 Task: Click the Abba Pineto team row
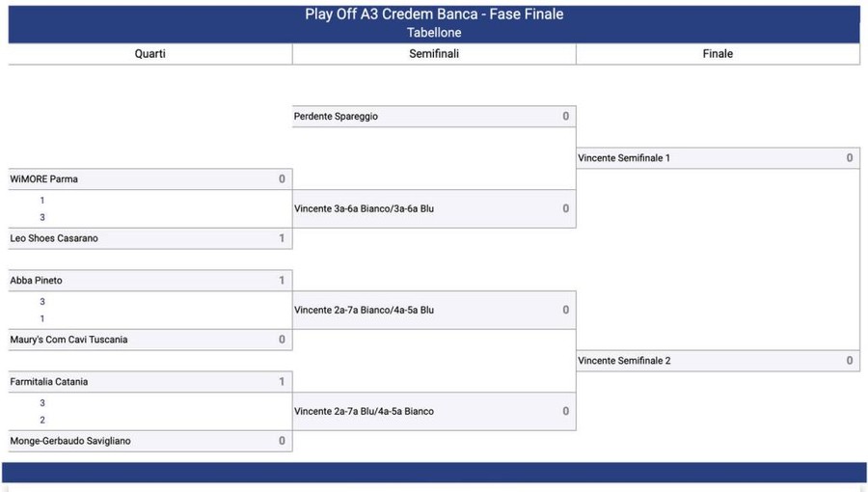click(x=150, y=281)
